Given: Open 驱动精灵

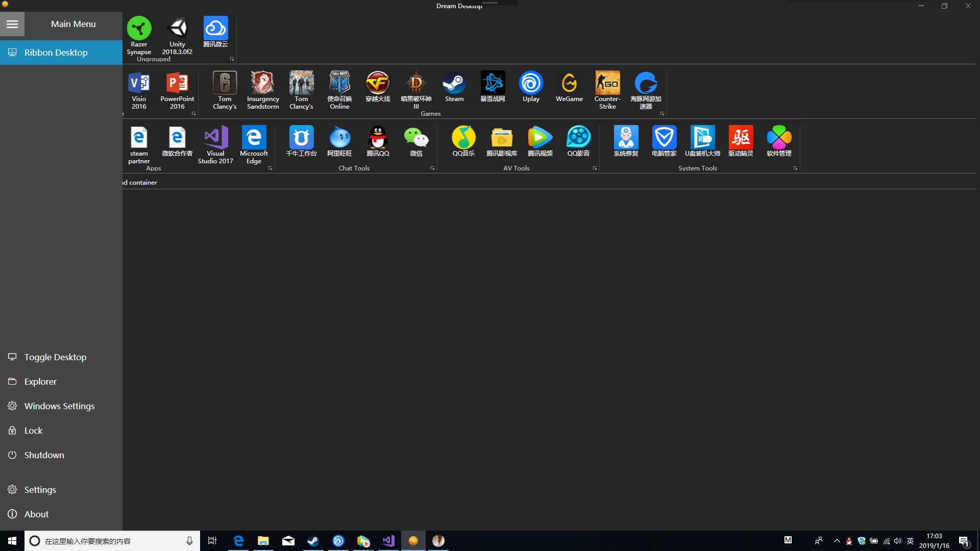Looking at the screenshot, I should tap(741, 141).
